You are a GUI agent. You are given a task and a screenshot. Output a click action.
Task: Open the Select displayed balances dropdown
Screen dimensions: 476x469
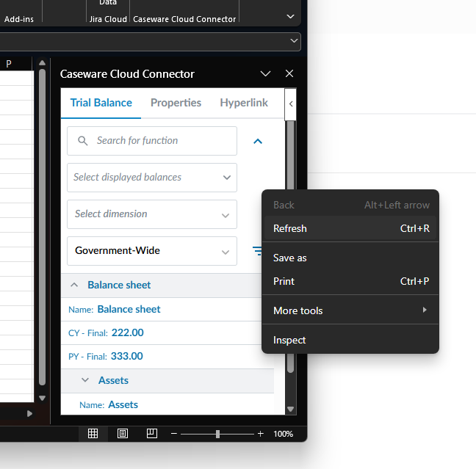[152, 178]
